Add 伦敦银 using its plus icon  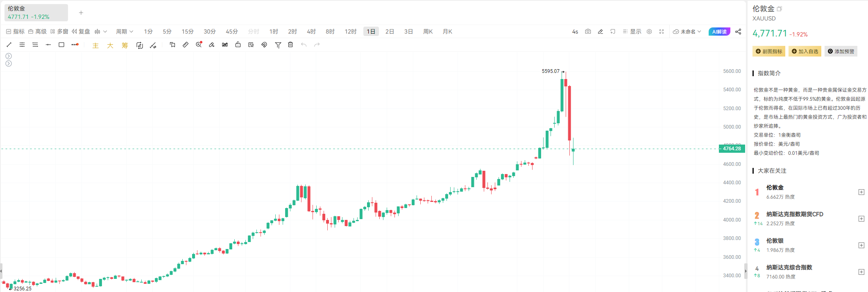tap(861, 245)
